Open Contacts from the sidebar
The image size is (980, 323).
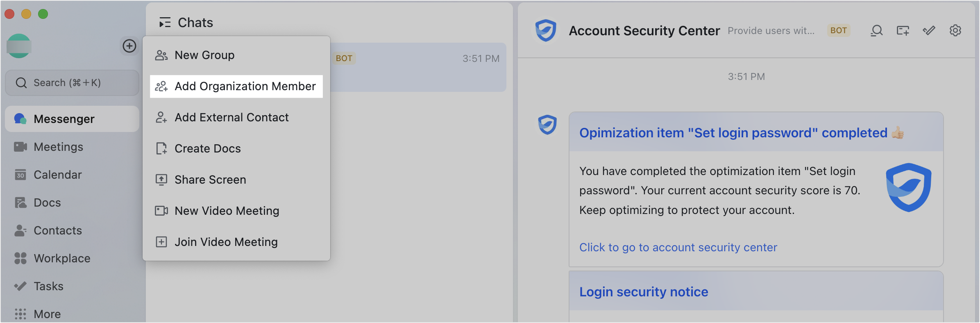click(x=57, y=230)
